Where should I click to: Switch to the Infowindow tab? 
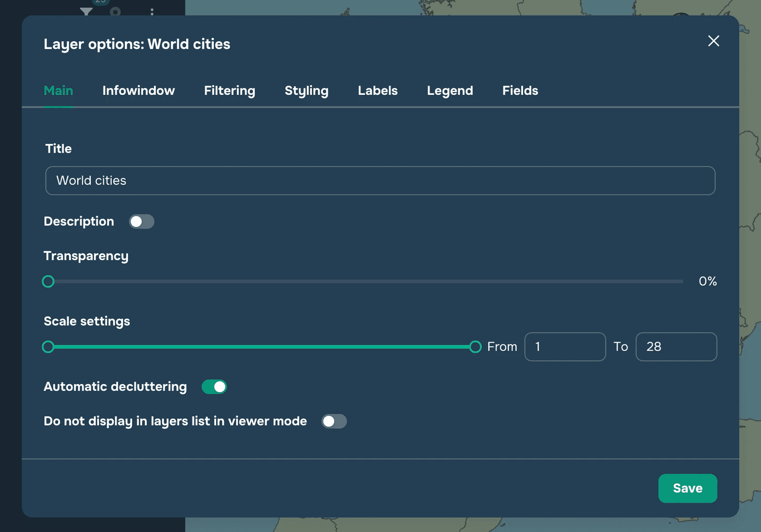[x=138, y=91]
